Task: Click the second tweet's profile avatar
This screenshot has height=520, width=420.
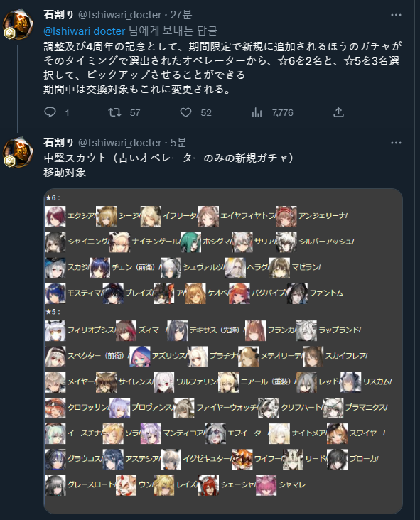Action: 18,152
